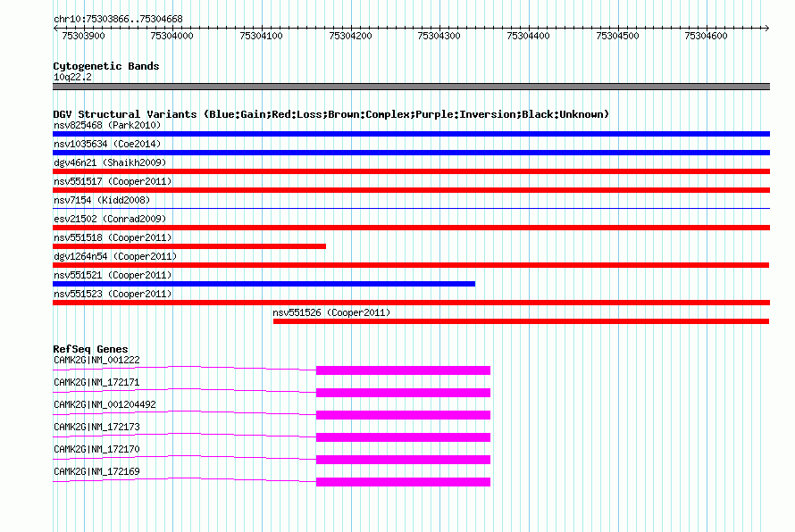Click the red bar of nsv551517

click(x=411, y=190)
